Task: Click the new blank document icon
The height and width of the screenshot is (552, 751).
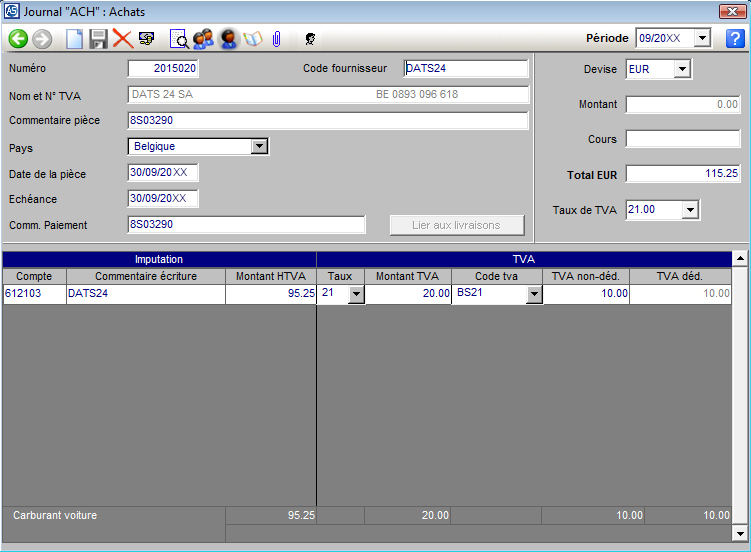Action: click(x=74, y=39)
